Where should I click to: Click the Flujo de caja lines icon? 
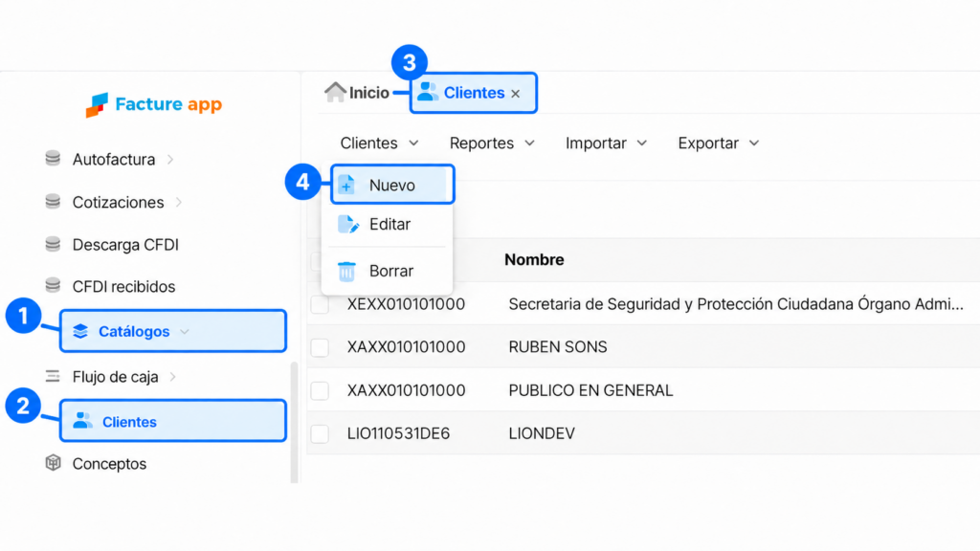54,376
